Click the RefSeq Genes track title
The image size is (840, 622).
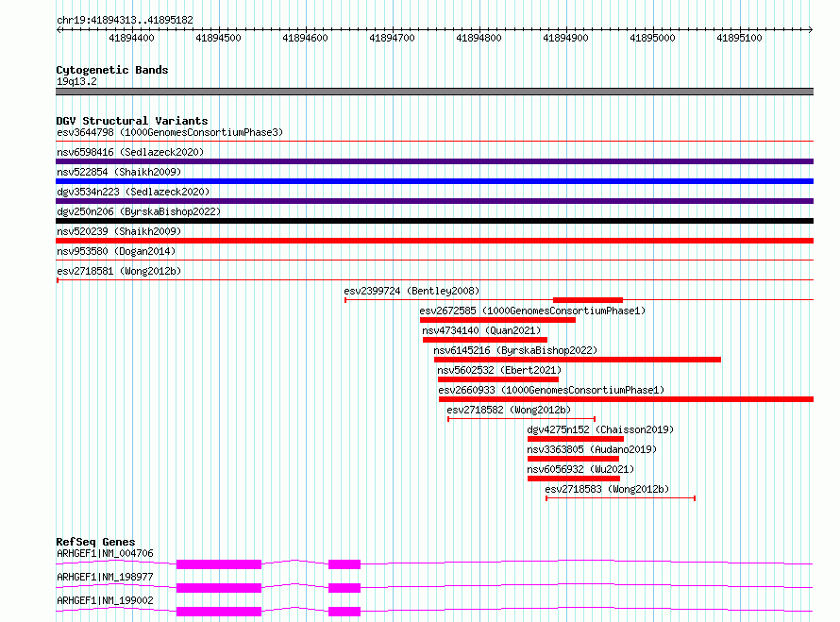coord(95,542)
